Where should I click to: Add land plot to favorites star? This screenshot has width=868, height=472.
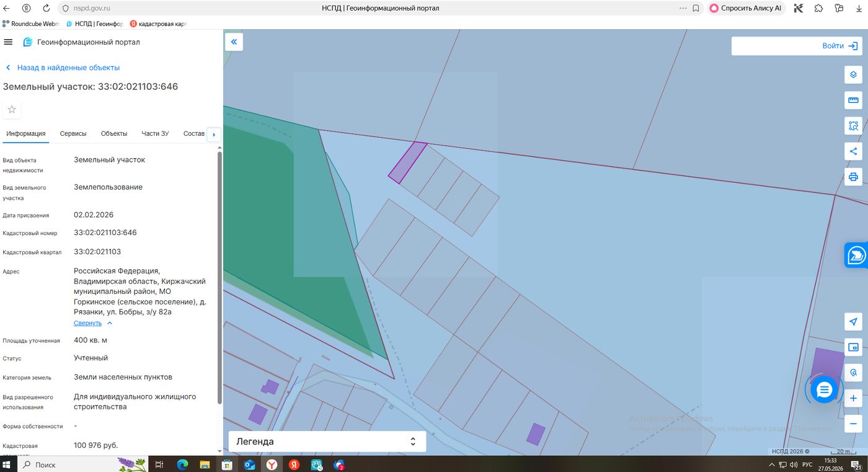click(12, 109)
